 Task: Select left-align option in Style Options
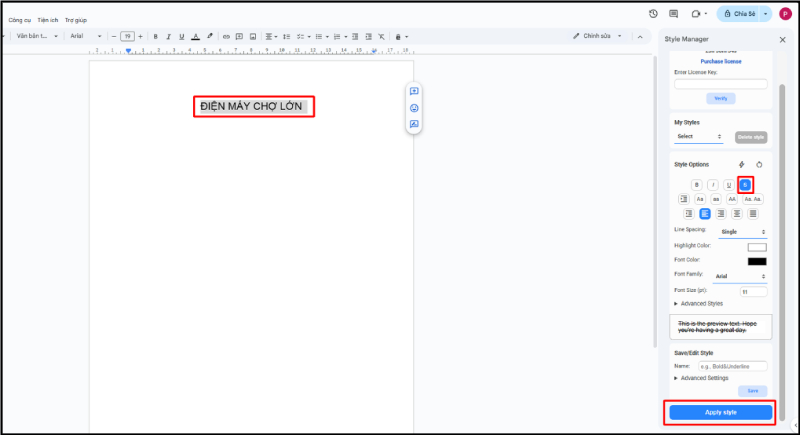coord(705,213)
